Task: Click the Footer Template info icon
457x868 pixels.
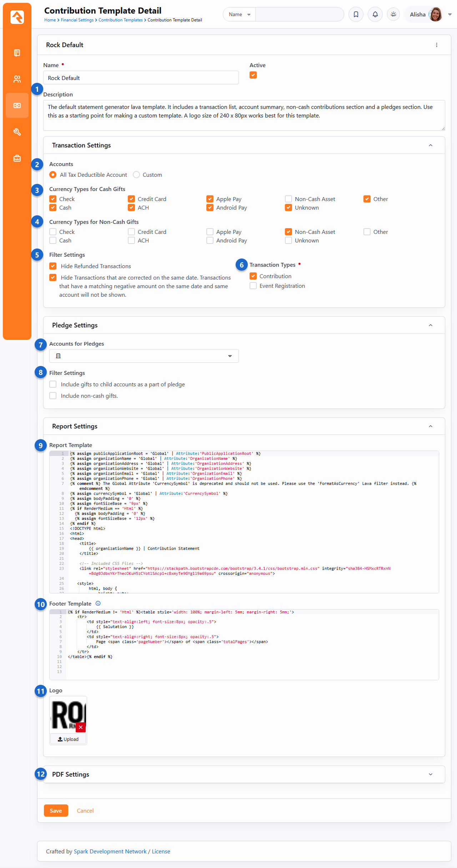Action: coord(98,603)
